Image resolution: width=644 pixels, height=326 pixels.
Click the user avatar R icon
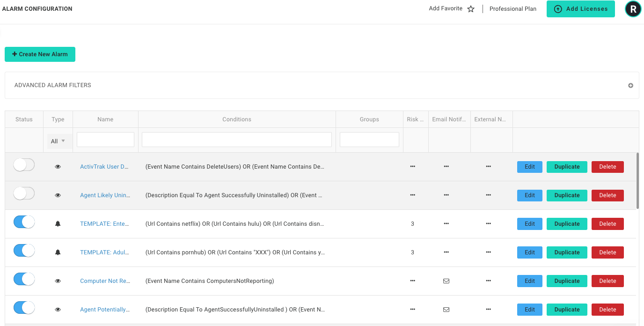[x=633, y=9]
